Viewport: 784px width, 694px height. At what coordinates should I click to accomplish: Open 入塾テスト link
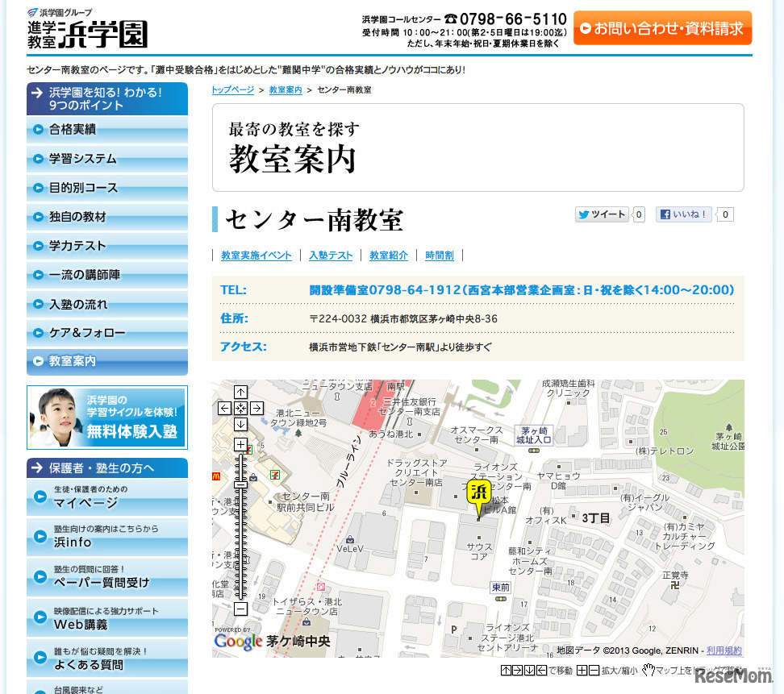(x=331, y=256)
